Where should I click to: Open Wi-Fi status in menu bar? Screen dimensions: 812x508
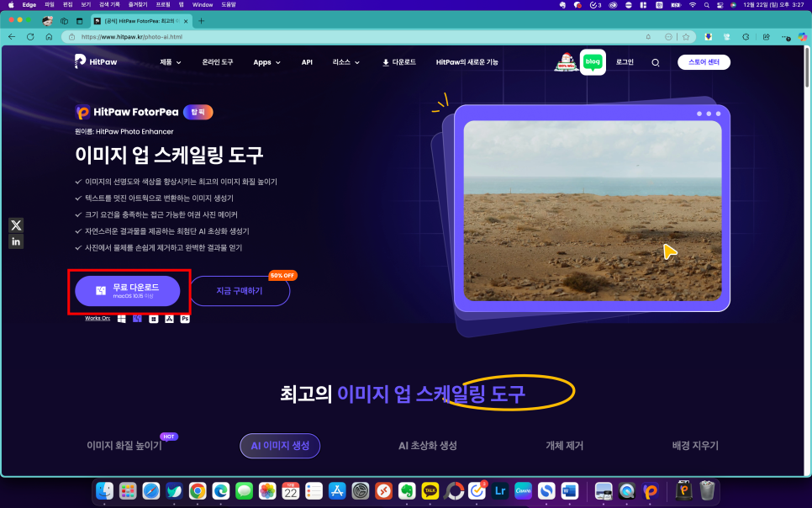coord(693,5)
